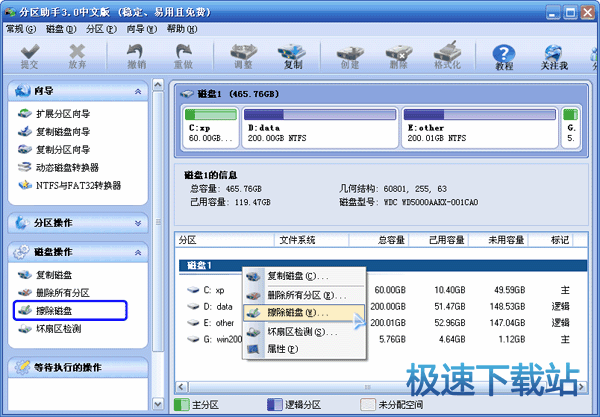This screenshot has height=417, width=600.
Task: Click the 分区 column header
Action: click(x=225, y=240)
